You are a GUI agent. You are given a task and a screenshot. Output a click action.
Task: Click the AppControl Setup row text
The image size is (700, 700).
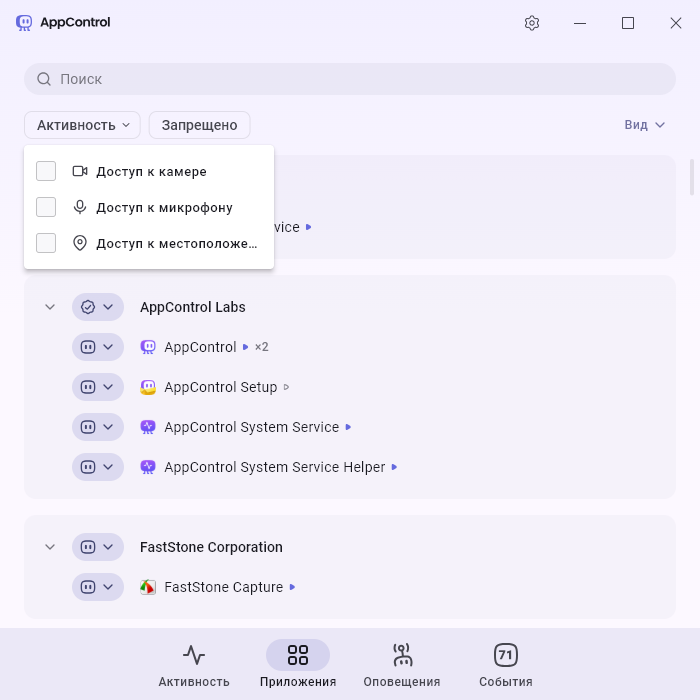tap(221, 387)
